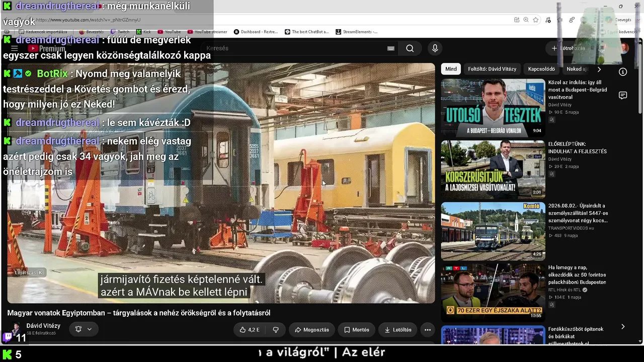Image resolution: width=644 pixels, height=362 pixels.
Task: Open the browser favorites list icon
Action: (560, 20)
